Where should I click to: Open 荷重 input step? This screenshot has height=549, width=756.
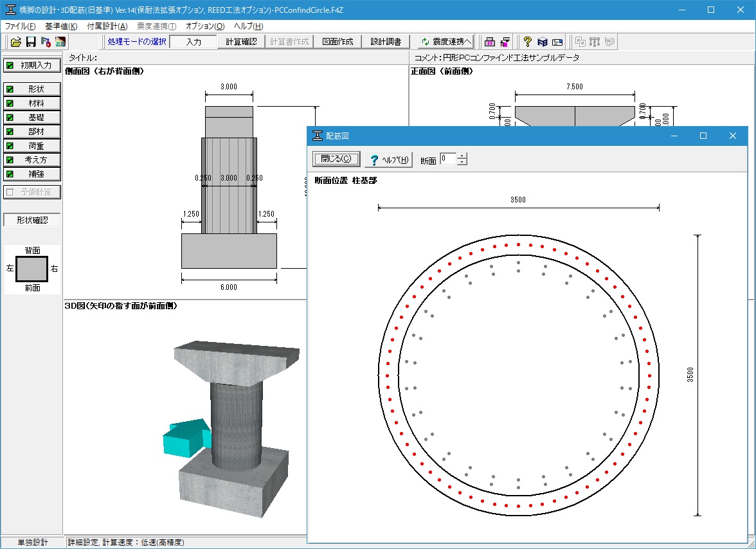(32, 145)
